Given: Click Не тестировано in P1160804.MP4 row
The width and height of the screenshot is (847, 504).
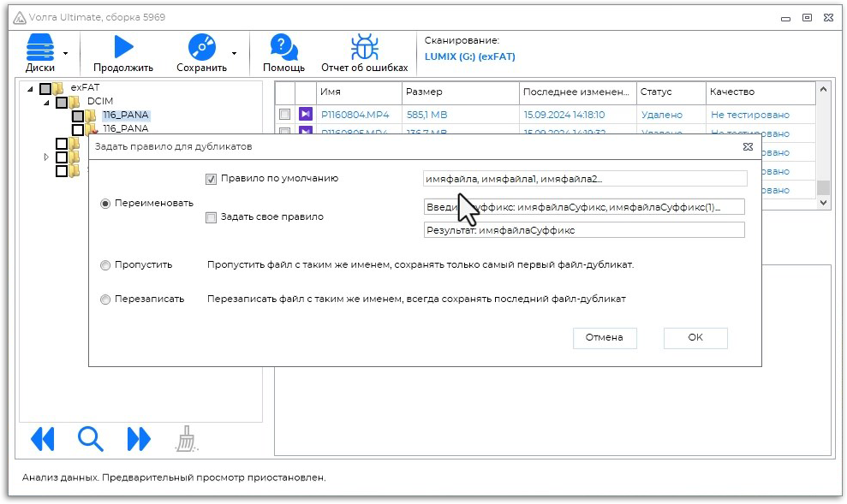Looking at the screenshot, I should [x=749, y=115].
